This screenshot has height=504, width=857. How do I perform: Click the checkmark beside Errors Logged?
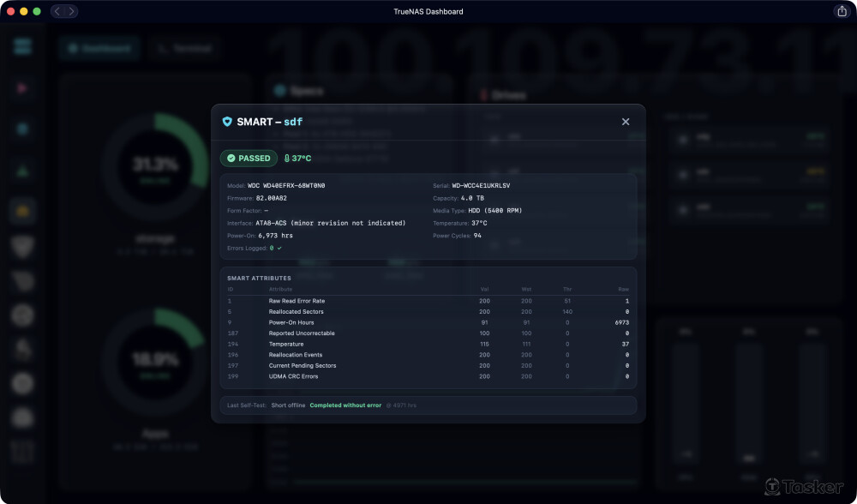click(x=279, y=248)
